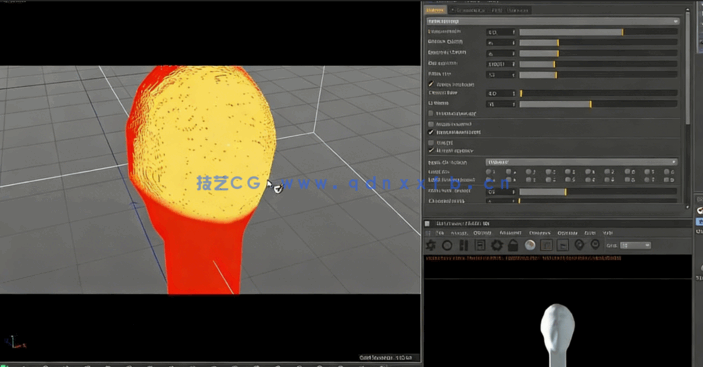Click the slider set at zero below the checked box

pos(598,93)
